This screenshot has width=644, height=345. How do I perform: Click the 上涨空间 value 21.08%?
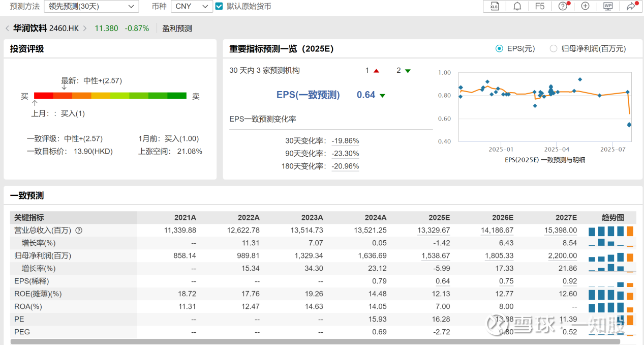click(190, 152)
